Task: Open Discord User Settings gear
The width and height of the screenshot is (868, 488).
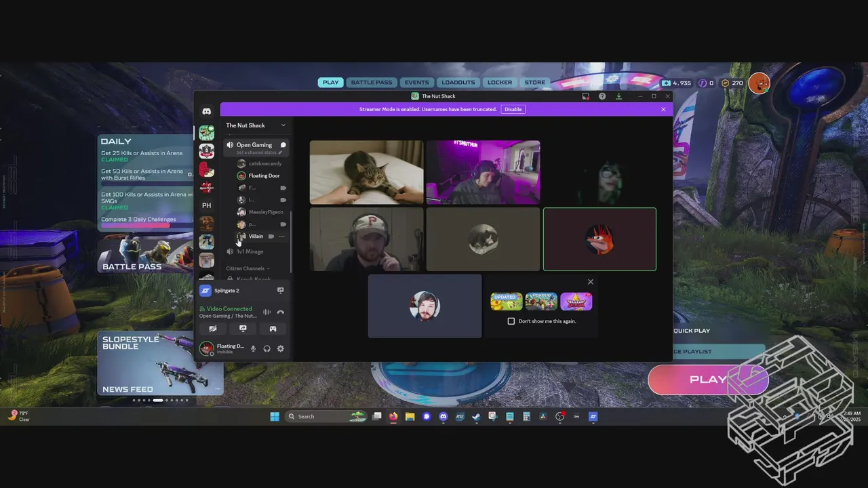Action: pyautogui.click(x=280, y=348)
